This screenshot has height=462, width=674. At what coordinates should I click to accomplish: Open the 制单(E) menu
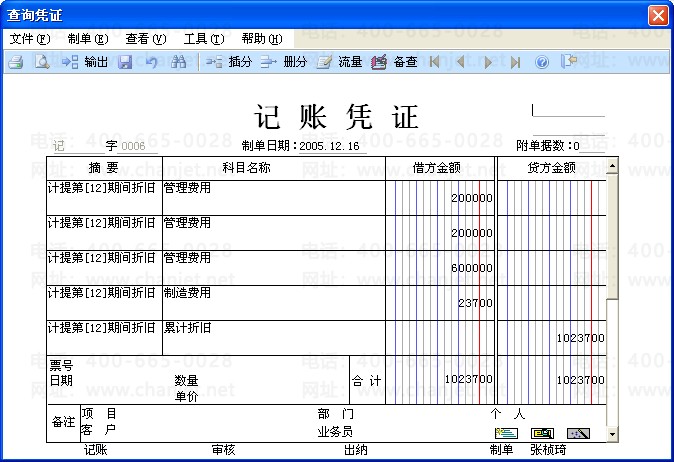tap(88, 39)
